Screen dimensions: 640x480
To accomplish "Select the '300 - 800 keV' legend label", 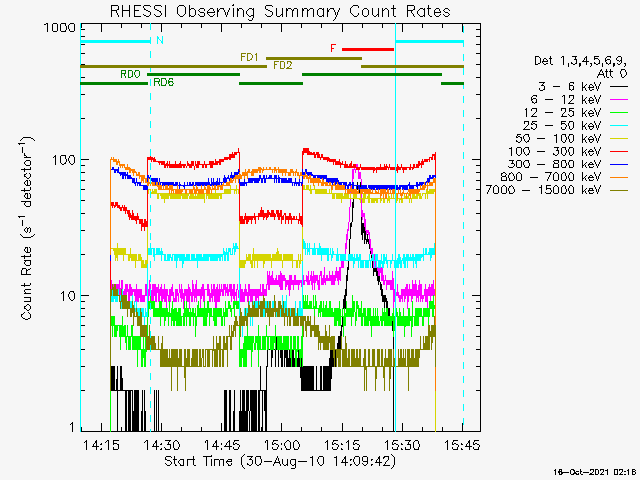I will pyautogui.click(x=555, y=164).
